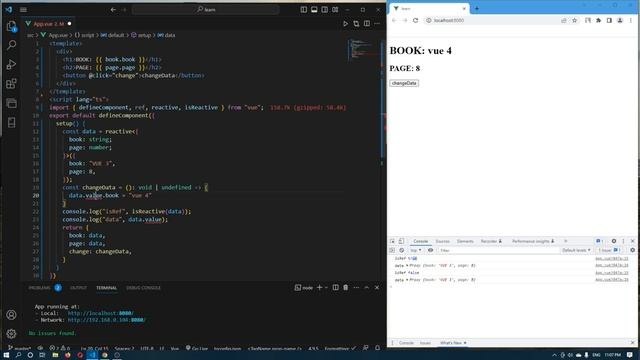The width and height of the screenshot is (640, 360).
Task: Click the console Filter input field
Action: tap(498, 250)
